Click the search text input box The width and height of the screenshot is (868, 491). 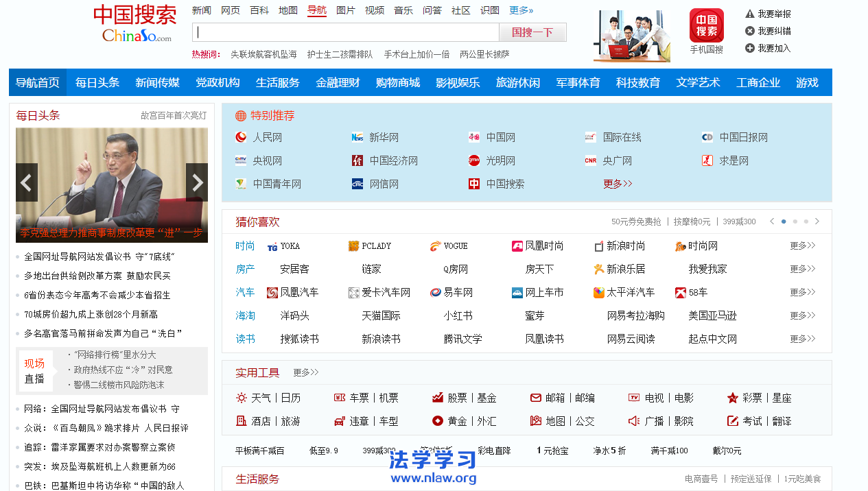346,32
